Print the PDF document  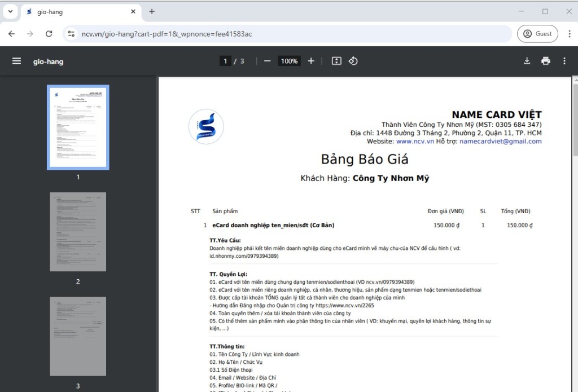pos(545,61)
